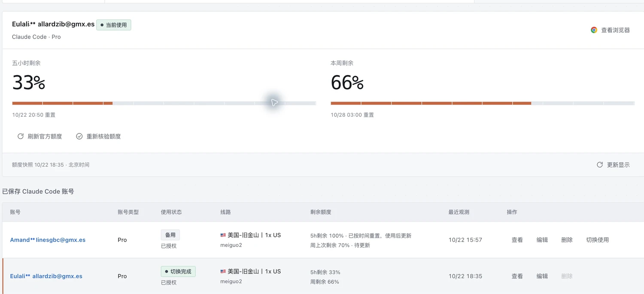Click 切换使用 for linesgbc@gmx.es account
This screenshot has height=294, width=644.
click(598, 240)
